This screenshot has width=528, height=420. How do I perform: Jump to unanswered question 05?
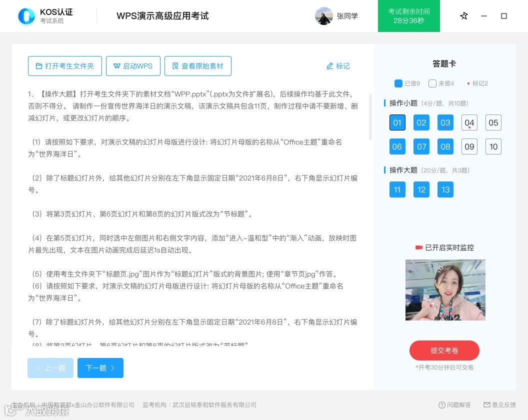coord(493,122)
